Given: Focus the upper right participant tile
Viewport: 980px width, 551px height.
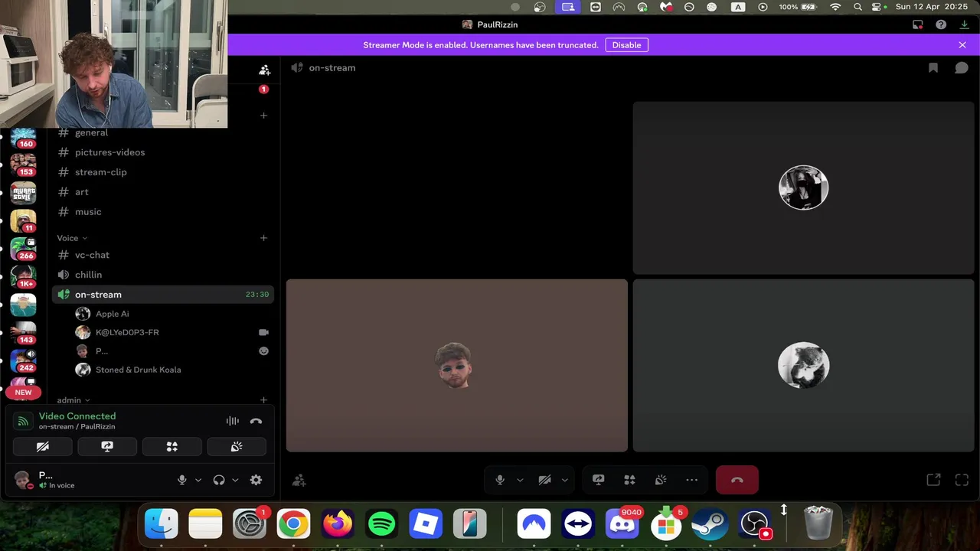Looking at the screenshot, I should pos(803,187).
